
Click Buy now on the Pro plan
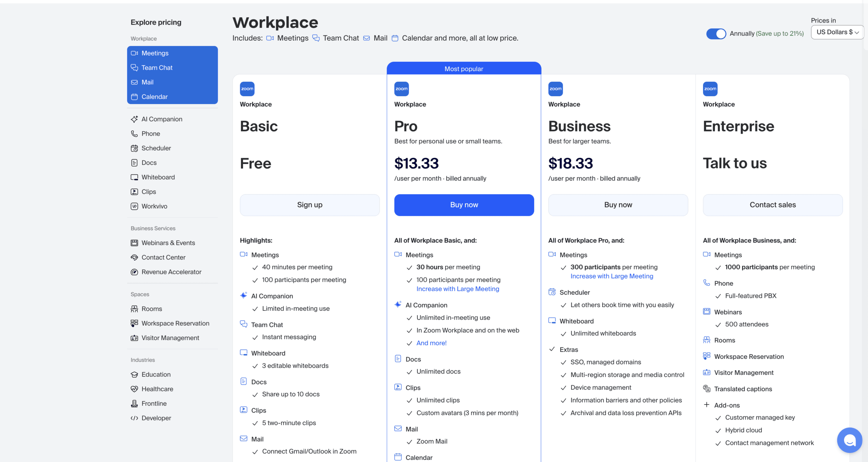[464, 205]
